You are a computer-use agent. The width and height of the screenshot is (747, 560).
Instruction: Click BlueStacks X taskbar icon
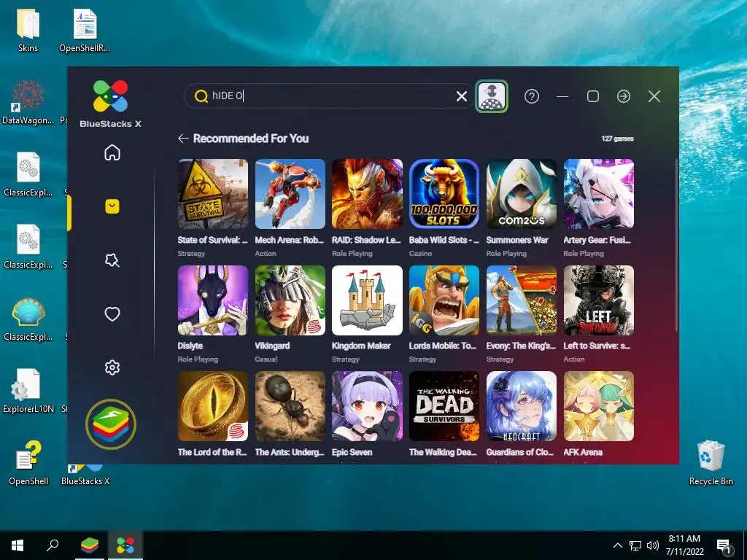(x=125, y=545)
